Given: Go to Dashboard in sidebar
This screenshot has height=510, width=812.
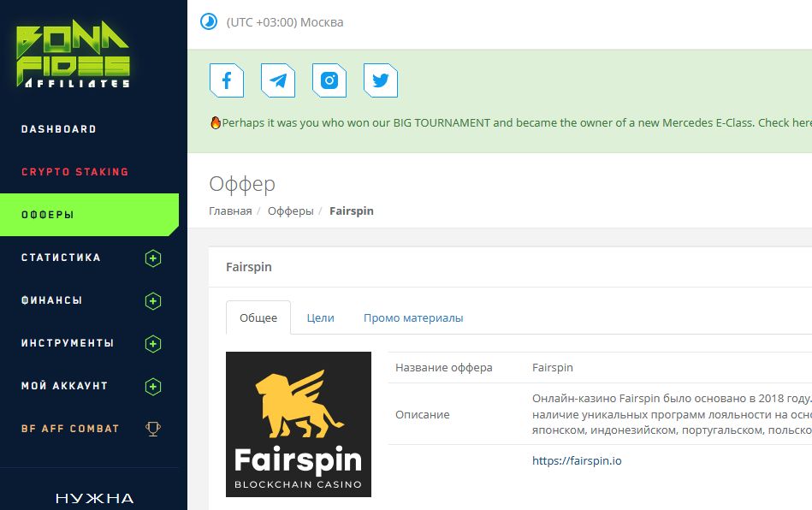Looking at the screenshot, I should click(x=58, y=129).
